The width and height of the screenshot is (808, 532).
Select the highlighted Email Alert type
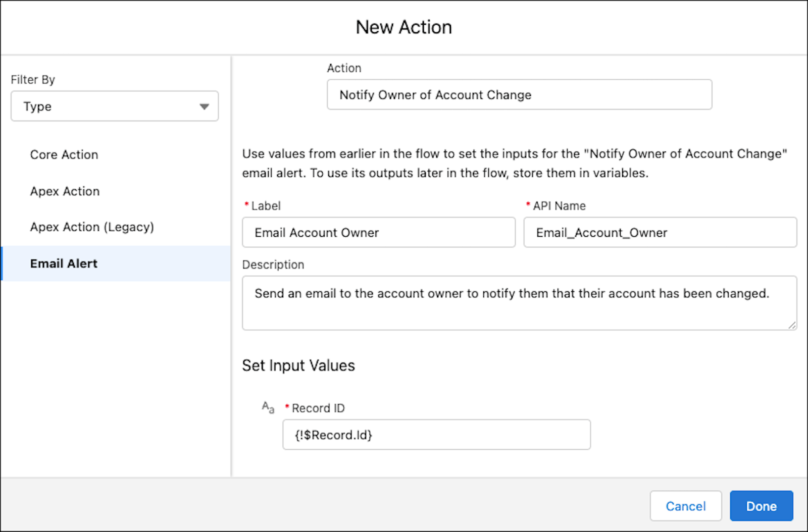pyautogui.click(x=64, y=263)
